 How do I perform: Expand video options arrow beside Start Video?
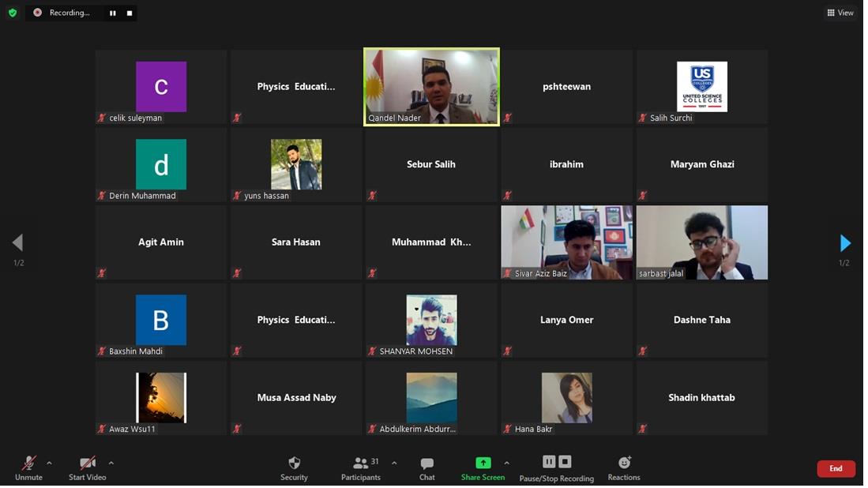111,463
